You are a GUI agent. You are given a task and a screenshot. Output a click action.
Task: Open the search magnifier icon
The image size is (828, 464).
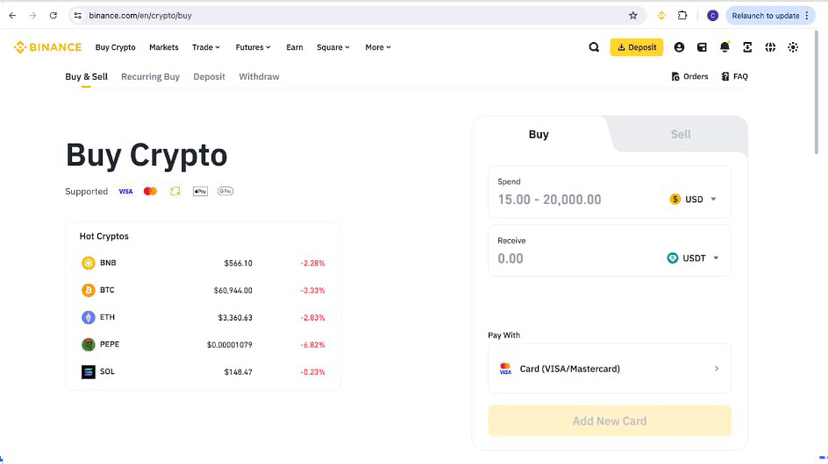click(594, 47)
